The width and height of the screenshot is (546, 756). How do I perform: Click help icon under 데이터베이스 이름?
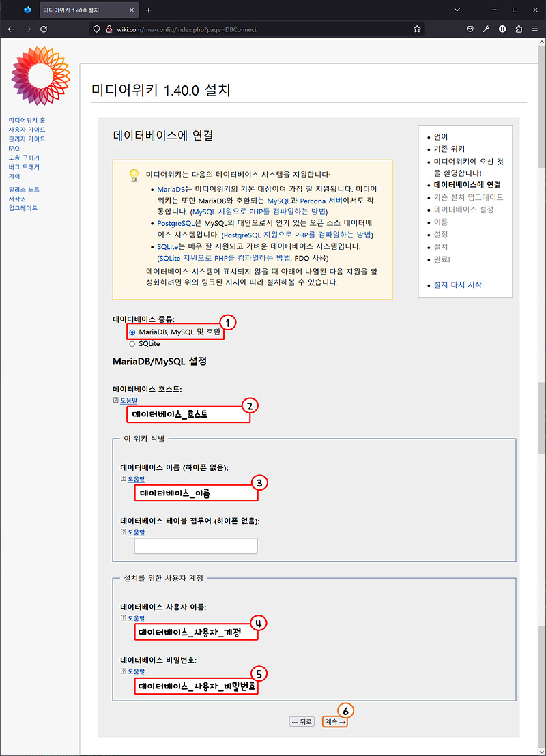click(x=123, y=478)
